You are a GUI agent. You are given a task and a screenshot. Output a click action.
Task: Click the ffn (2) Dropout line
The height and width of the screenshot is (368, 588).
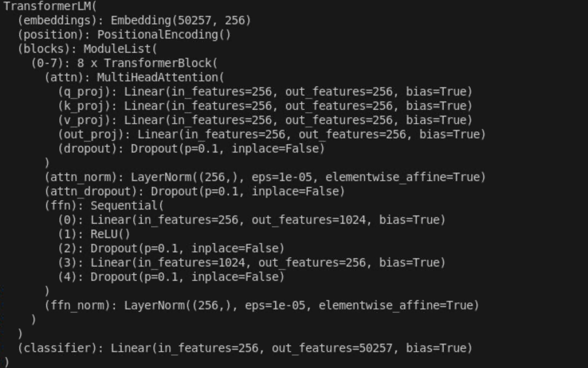point(171,249)
